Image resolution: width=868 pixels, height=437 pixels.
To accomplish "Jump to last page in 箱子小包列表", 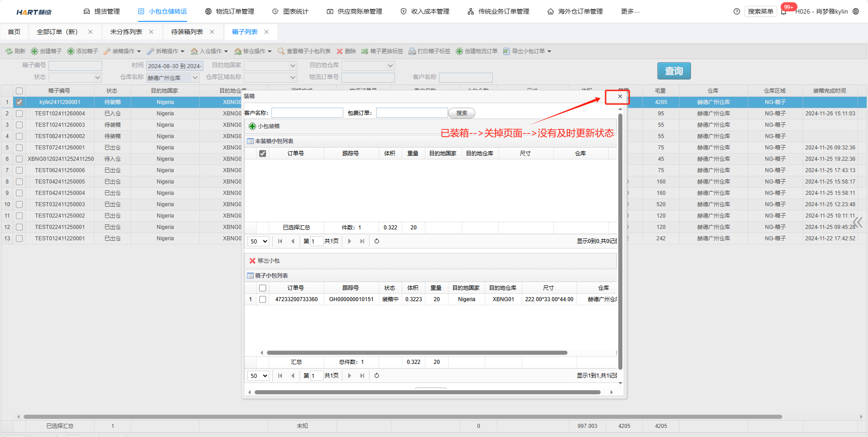I will coord(362,376).
